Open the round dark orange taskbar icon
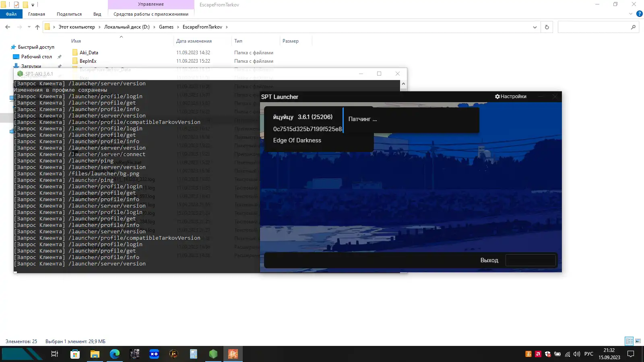Screen dimensions: 644x362 coord(174,354)
